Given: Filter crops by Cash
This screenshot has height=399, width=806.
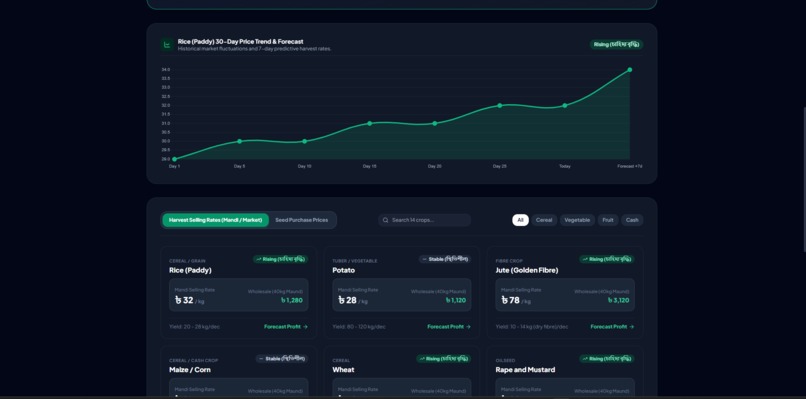Looking at the screenshot, I should [x=632, y=220].
